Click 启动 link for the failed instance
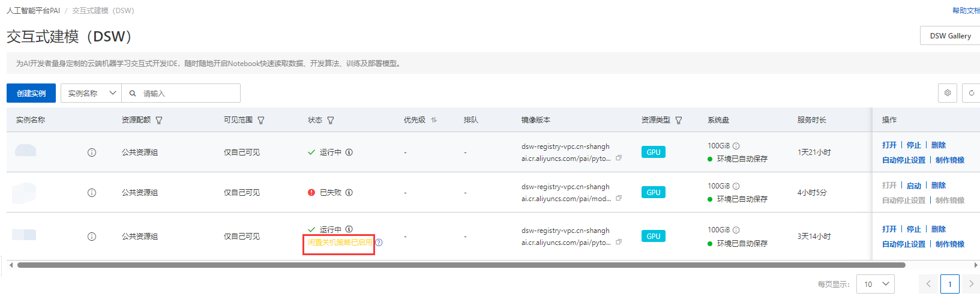Screen dimensions: 980x299 914,186
